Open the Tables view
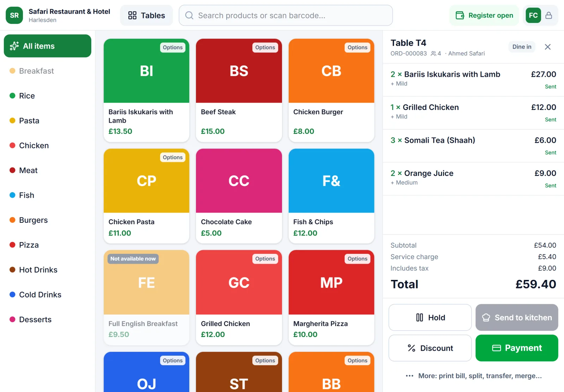 (x=147, y=16)
